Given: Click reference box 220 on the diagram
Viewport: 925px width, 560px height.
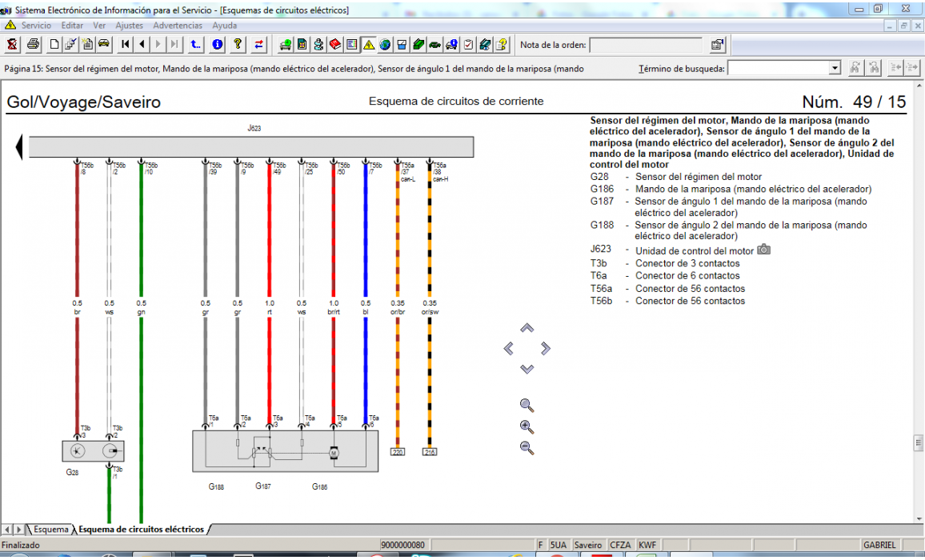Looking at the screenshot, I should 398,452.
